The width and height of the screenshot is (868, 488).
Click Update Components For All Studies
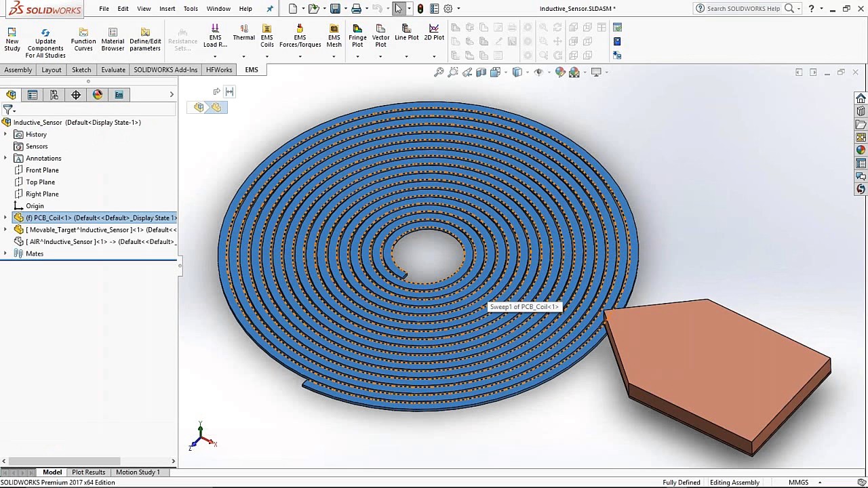point(45,43)
